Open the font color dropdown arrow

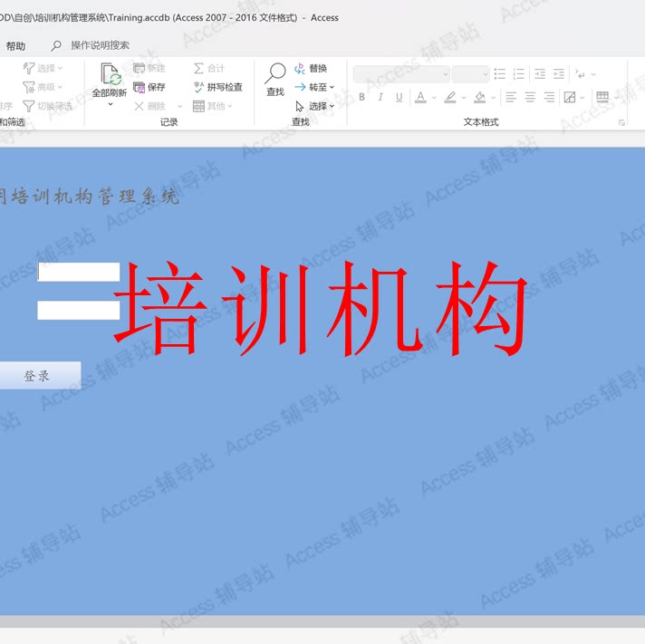[434, 98]
